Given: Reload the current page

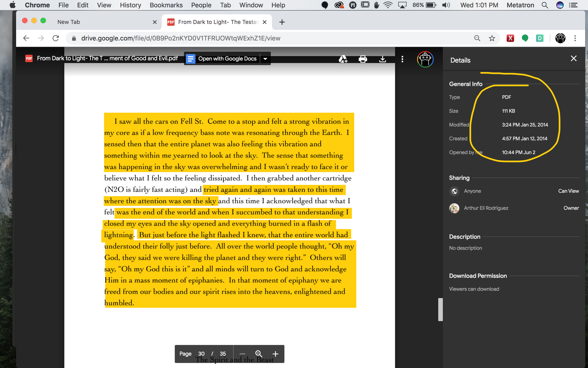Looking at the screenshot, I should 56,38.
